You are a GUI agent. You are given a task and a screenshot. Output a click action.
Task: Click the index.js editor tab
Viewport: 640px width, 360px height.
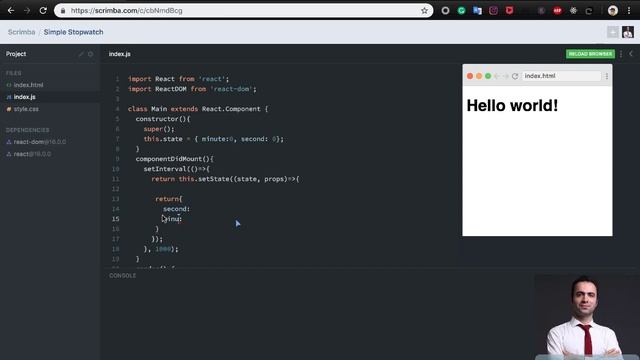(120, 54)
